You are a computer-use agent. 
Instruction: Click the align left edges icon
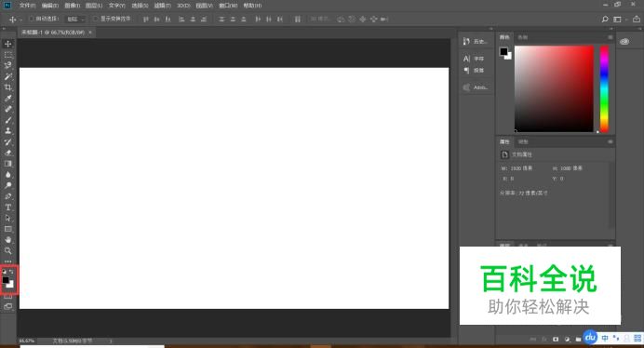[x=181, y=20]
